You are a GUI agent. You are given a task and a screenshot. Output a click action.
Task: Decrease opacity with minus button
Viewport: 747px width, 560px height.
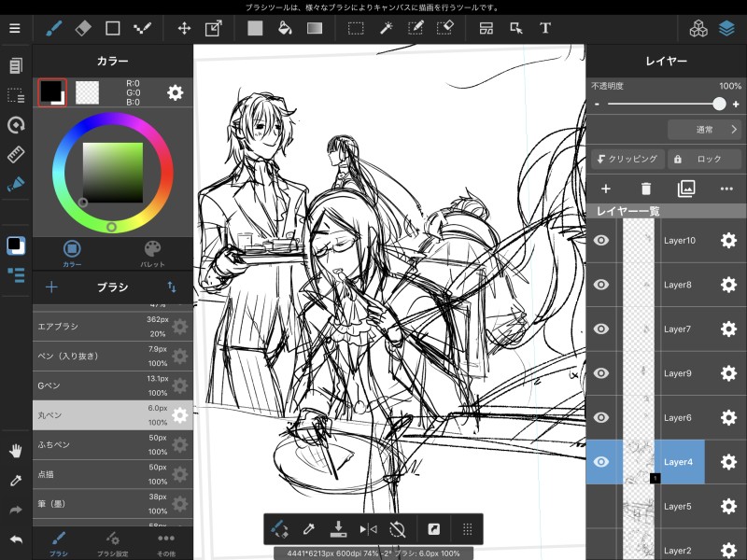tap(597, 104)
